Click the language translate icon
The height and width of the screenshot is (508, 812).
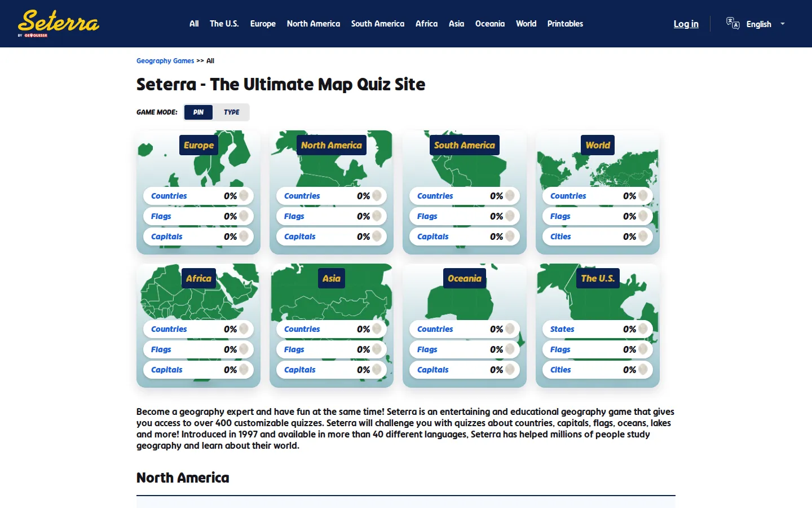[x=732, y=23]
